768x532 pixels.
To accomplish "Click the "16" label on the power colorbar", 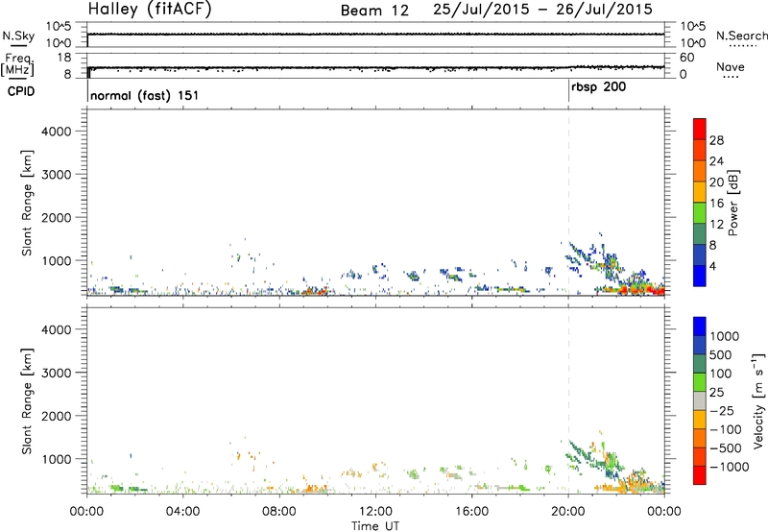I will pyautogui.click(x=716, y=204).
